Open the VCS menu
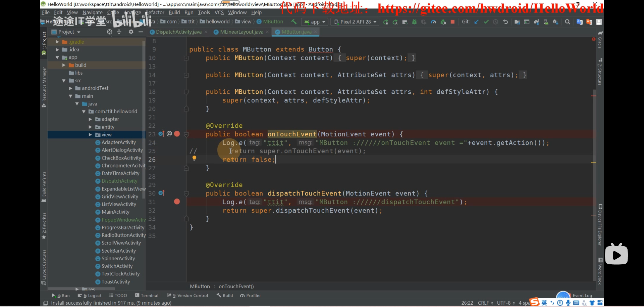This screenshot has height=307, width=644. (x=219, y=12)
